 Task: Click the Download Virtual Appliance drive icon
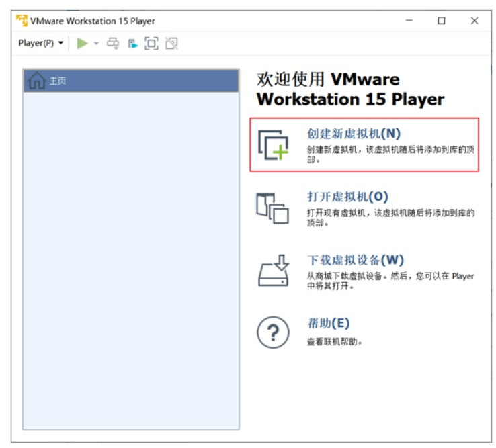pyautogui.click(x=273, y=271)
